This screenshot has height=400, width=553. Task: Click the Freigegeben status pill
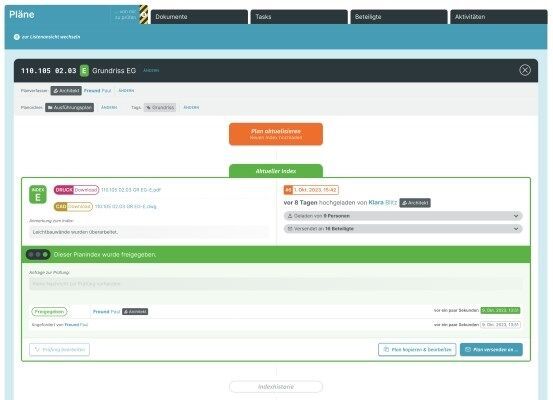coord(49,311)
